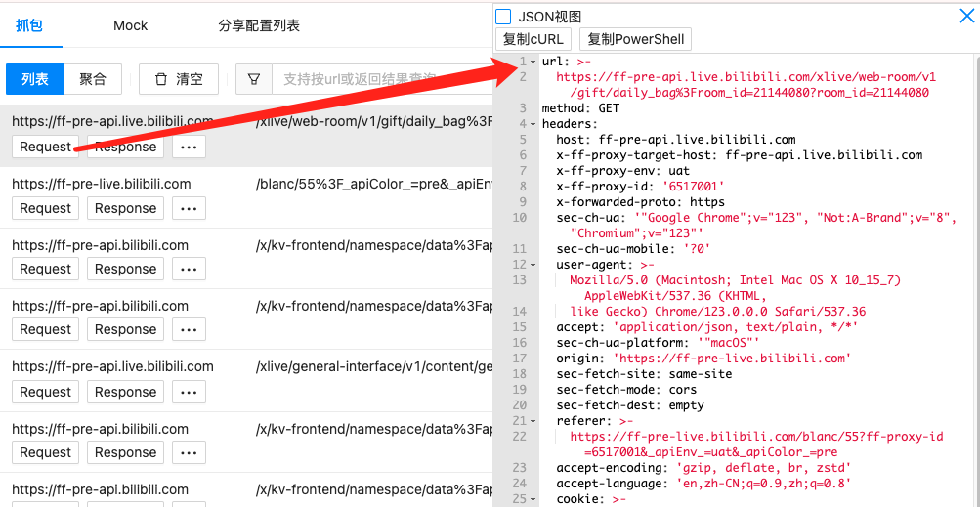
Task: Open Request for xlive/general-interface row
Action: pyautogui.click(x=46, y=392)
